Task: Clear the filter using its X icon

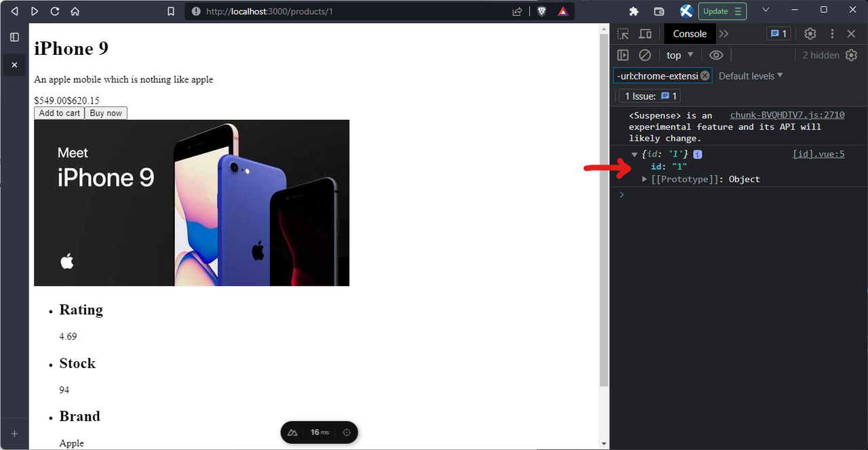Action: [705, 75]
